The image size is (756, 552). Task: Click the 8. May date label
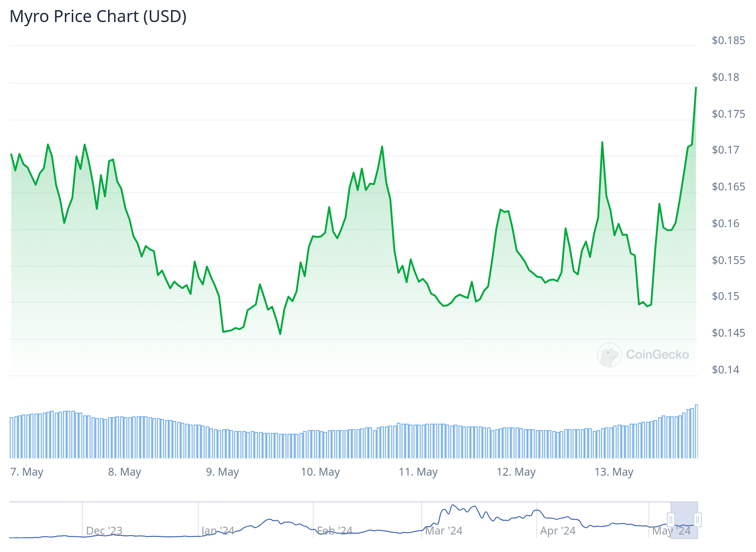pos(125,472)
